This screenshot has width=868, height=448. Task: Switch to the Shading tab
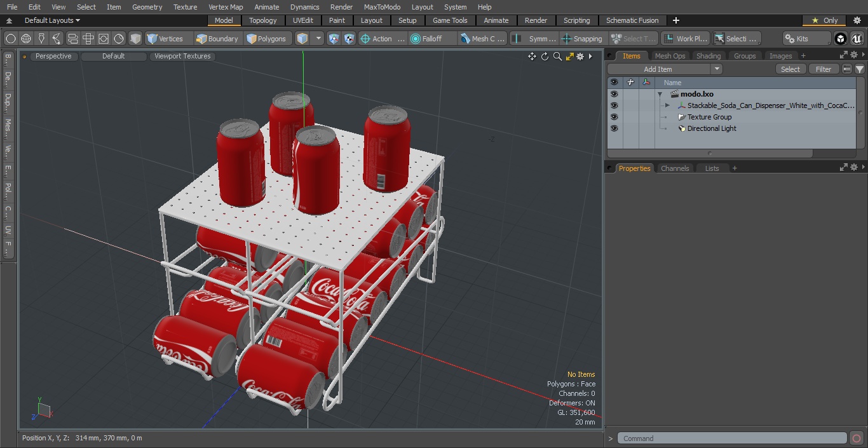pos(709,56)
